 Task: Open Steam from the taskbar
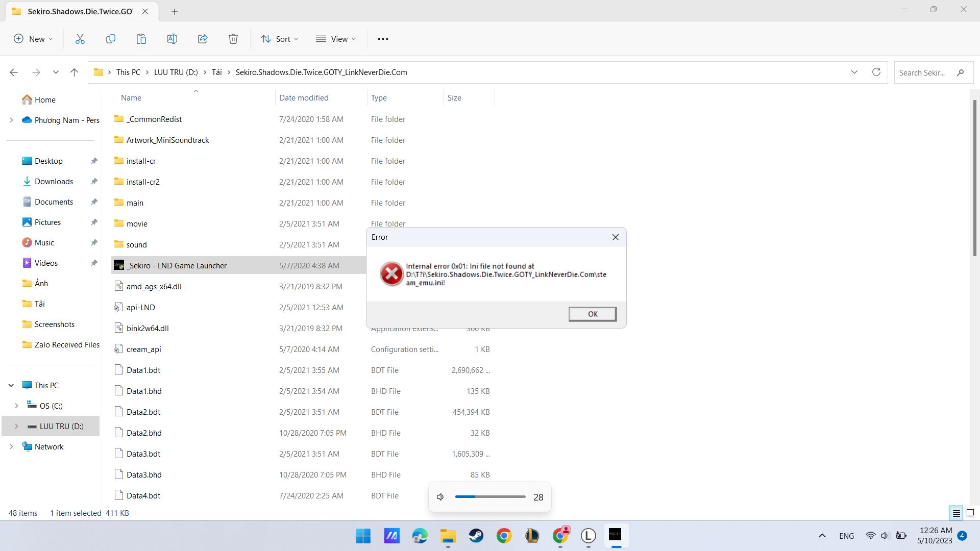tap(476, 536)
